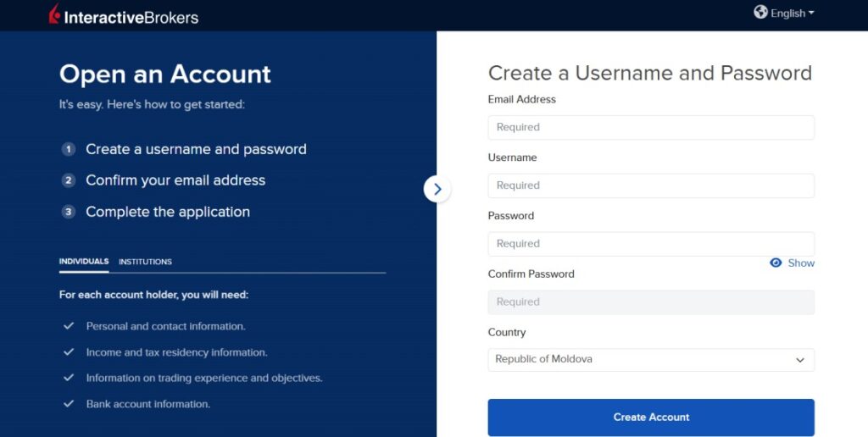
Task: Click the Interactive Brokers logo
Action: pyautogui.click(x=124, y=15)
